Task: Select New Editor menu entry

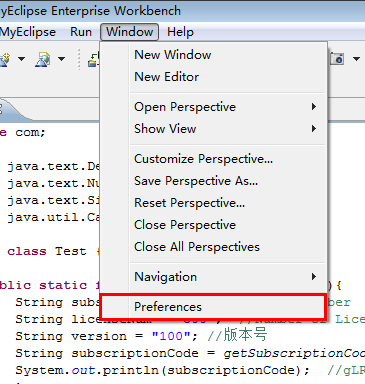Action: (x=213, y=77)
